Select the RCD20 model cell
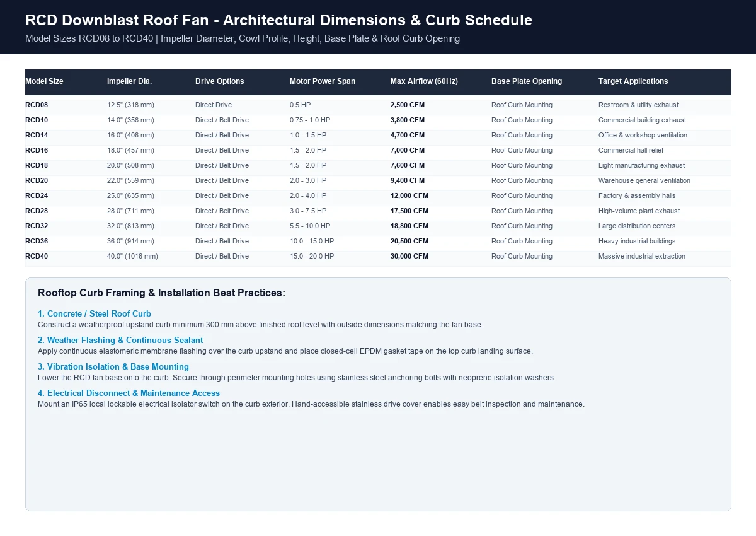The width and height of the screenshot is (756, 536). click(x=37, y=180)
